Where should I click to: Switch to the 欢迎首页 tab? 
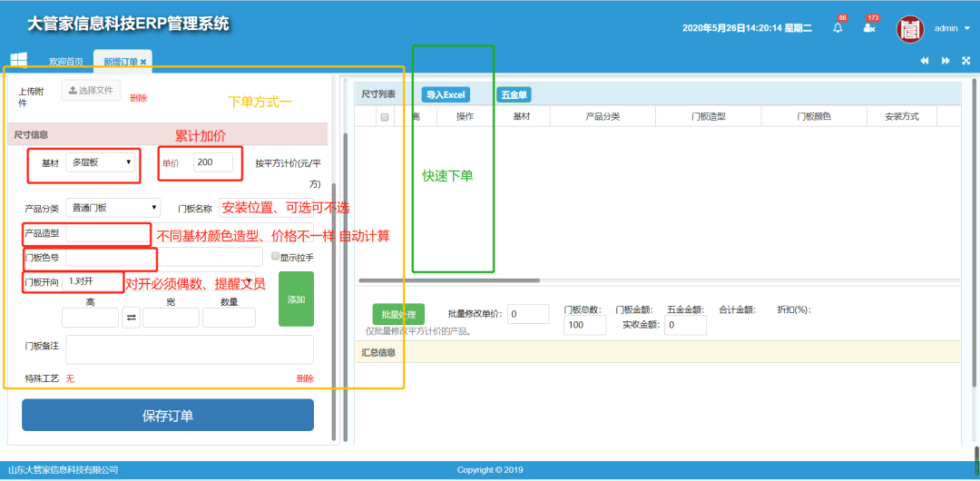(x=65, y=62)
